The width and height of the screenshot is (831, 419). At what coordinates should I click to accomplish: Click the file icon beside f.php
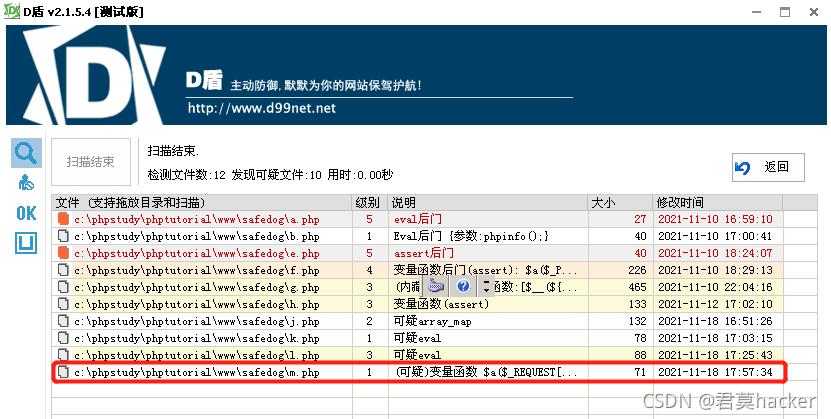click(x=64, y=270)
